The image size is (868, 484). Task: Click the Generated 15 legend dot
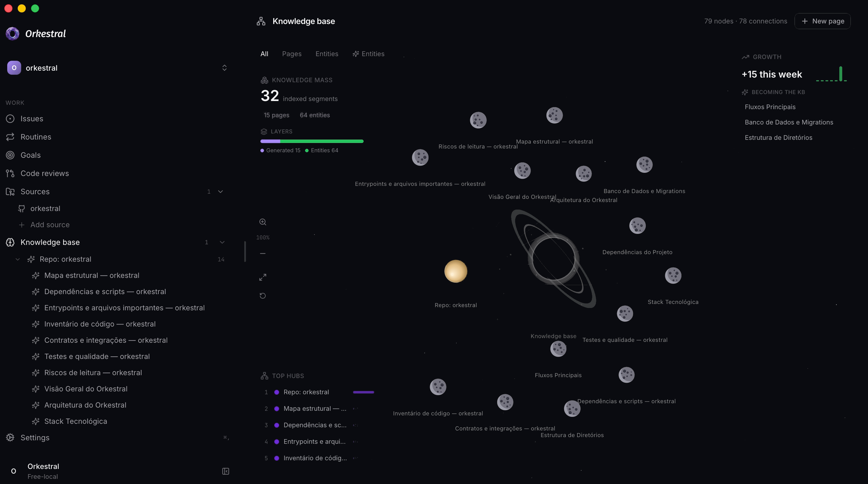tap(262, 151)
